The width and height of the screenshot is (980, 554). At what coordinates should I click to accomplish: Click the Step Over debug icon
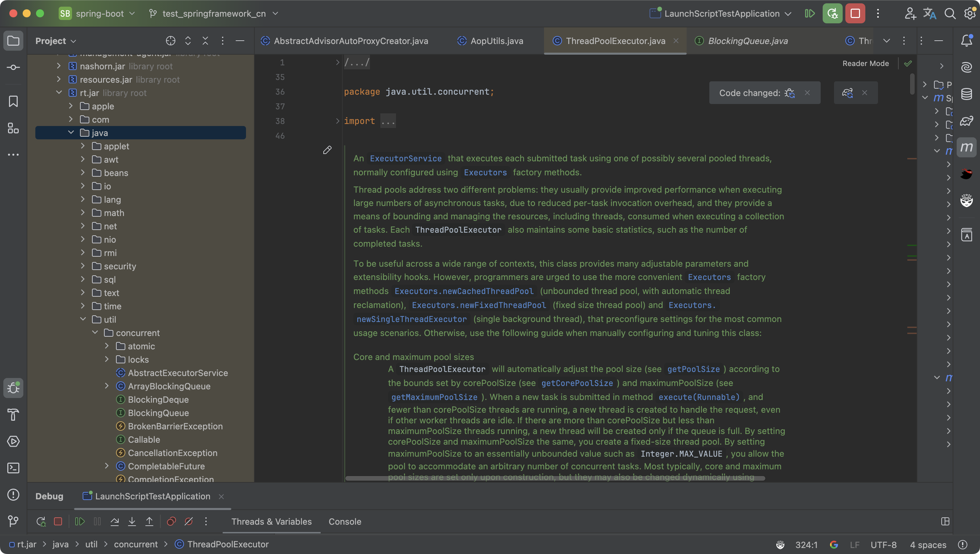pyautogui.click(x=115, y=522)
